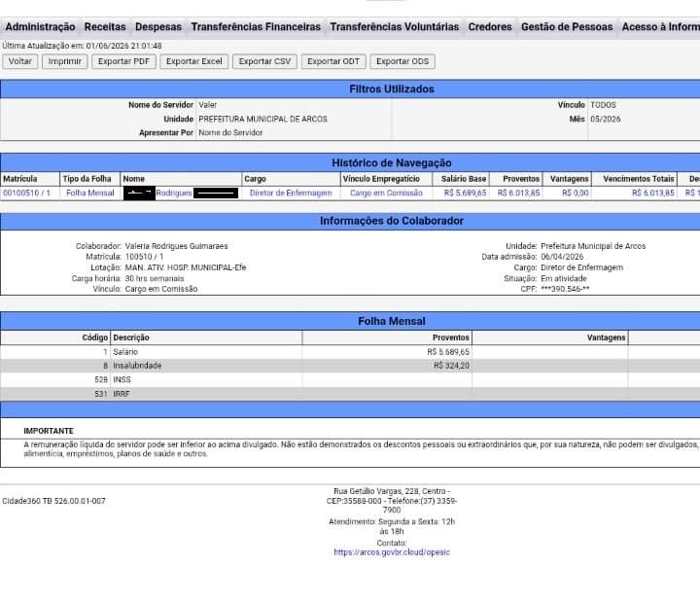Open the Credores menu

tap(490, 27)
